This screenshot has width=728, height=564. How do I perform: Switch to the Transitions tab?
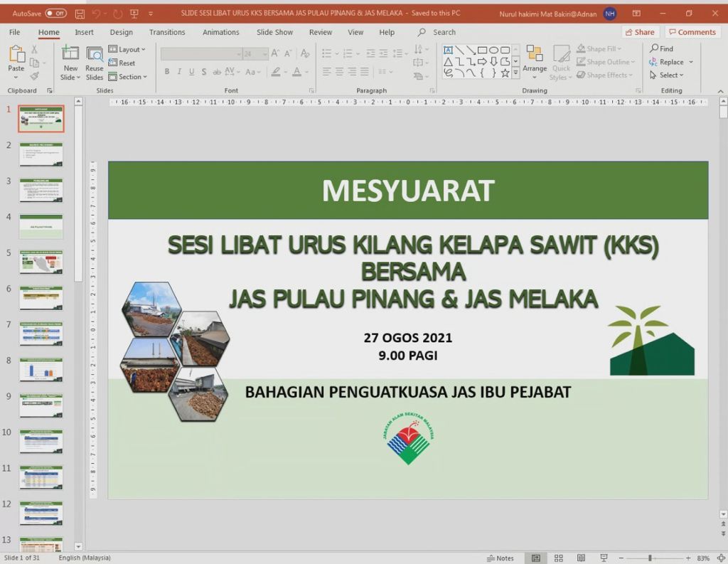click(167, 32)
